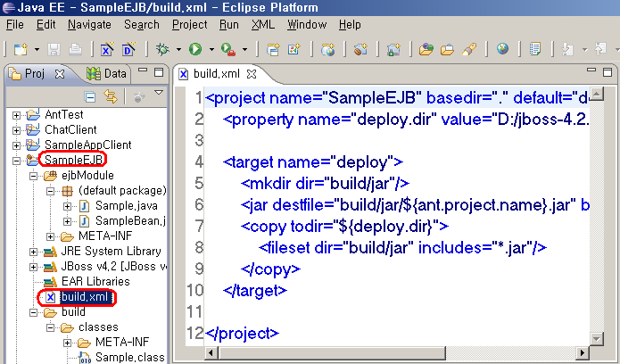Toggle Link with Editor arrows icon
This screenshot has height=364, width=620.
[111, 96]
